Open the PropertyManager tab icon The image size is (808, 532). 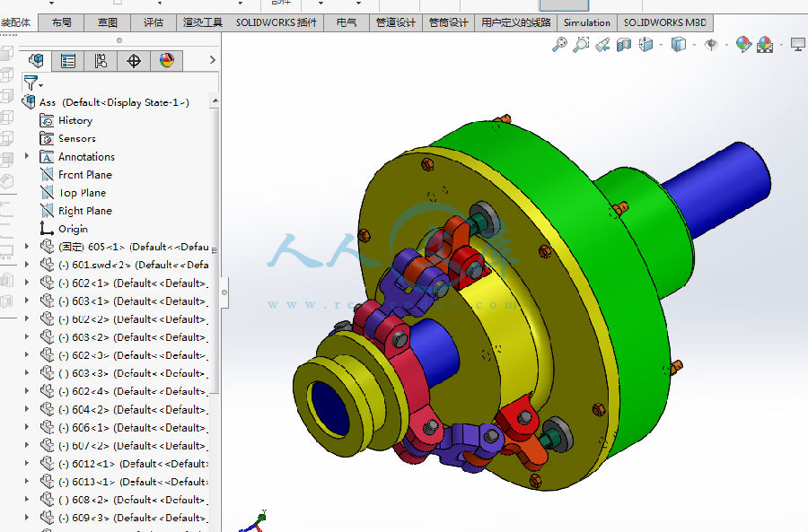click(x=68, y=61)
